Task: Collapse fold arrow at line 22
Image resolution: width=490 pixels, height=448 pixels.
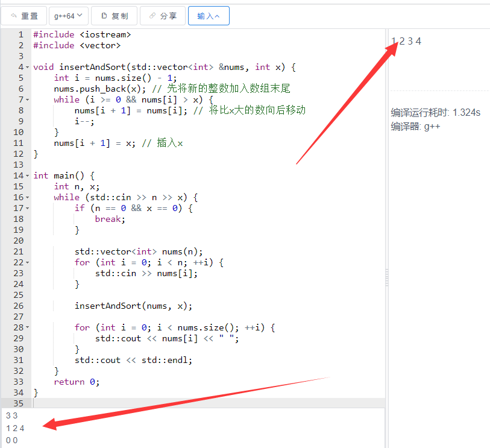Action: point(28,263)
